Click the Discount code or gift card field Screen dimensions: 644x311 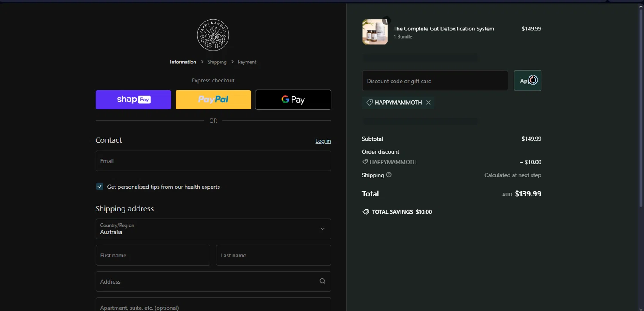(x=435, y=81)
